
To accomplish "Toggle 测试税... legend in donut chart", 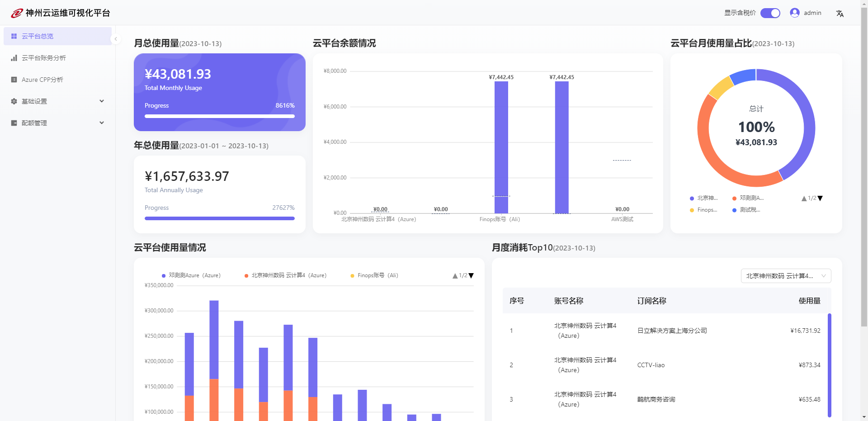I will pos(746,210).
